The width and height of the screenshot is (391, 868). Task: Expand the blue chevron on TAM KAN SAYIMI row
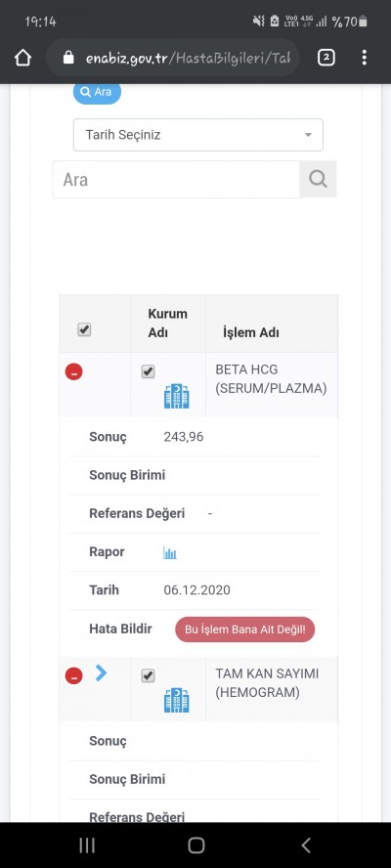point(101,673)
